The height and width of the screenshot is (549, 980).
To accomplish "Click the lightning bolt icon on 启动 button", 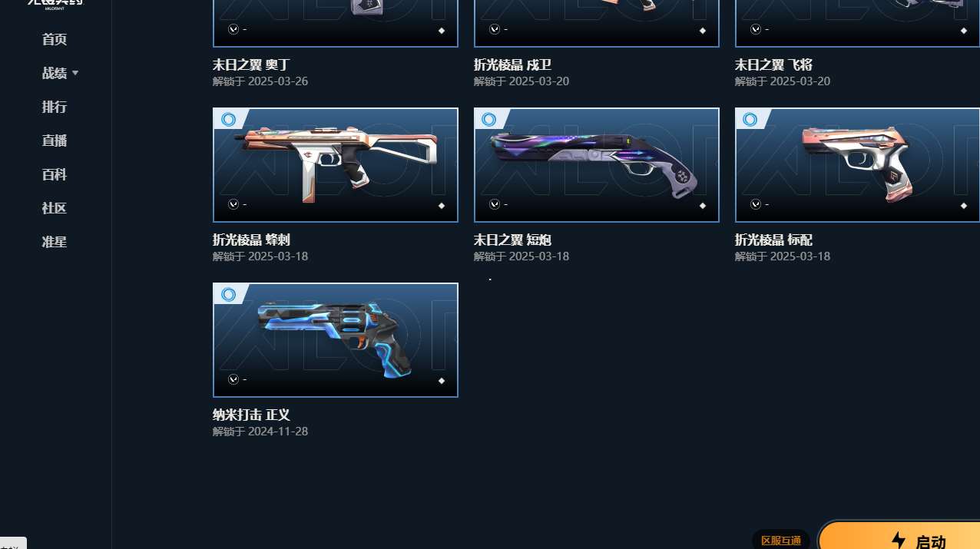I will click(899, 541).
